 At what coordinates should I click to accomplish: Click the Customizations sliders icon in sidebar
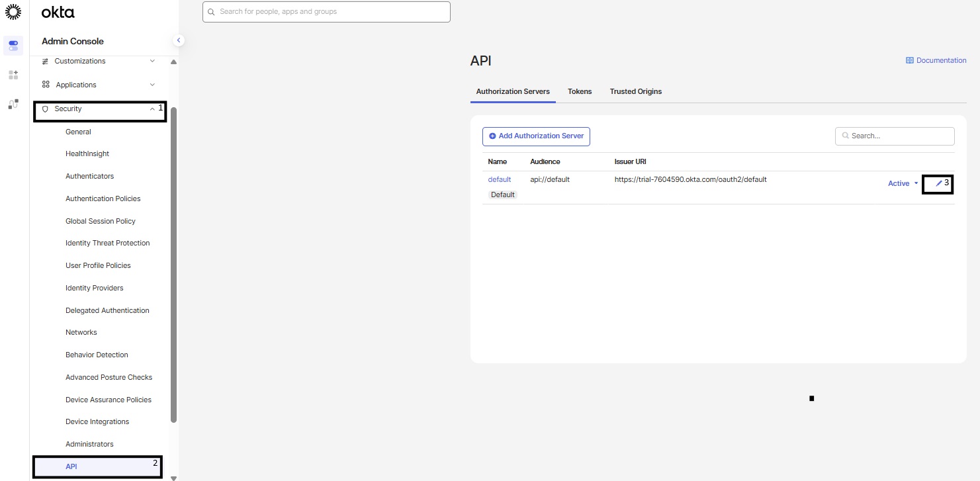[x=46, y=61]
